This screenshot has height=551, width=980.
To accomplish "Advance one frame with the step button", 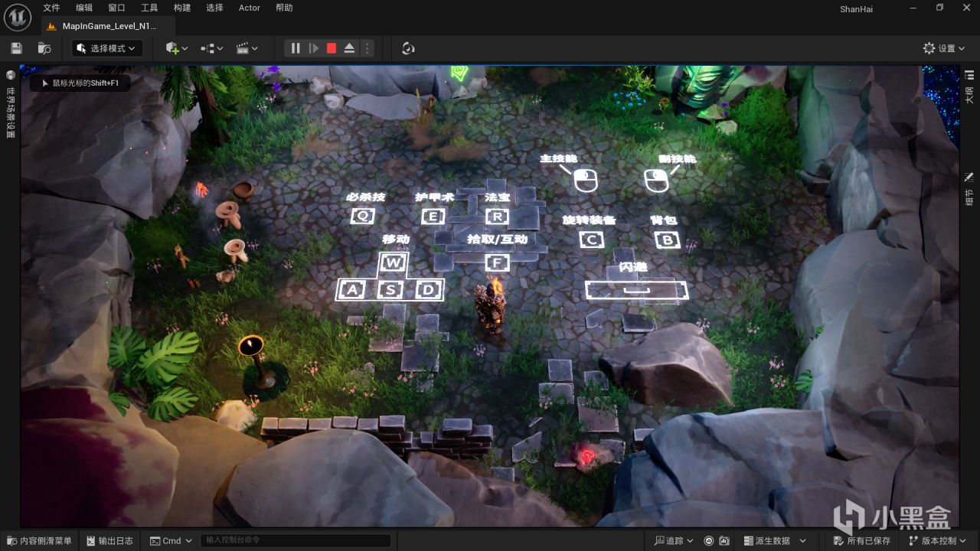I will [313, 48].
